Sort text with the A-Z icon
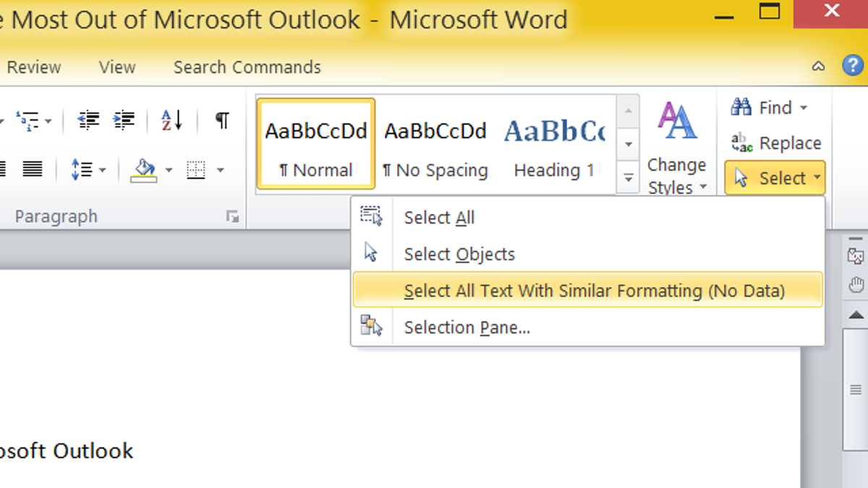 click(x=171, y=120)
